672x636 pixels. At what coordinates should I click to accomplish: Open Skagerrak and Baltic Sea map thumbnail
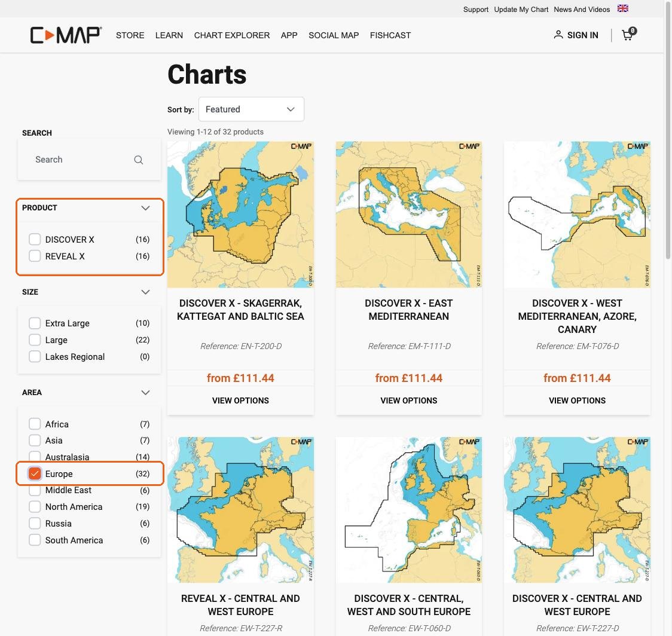tap(240, 214)
